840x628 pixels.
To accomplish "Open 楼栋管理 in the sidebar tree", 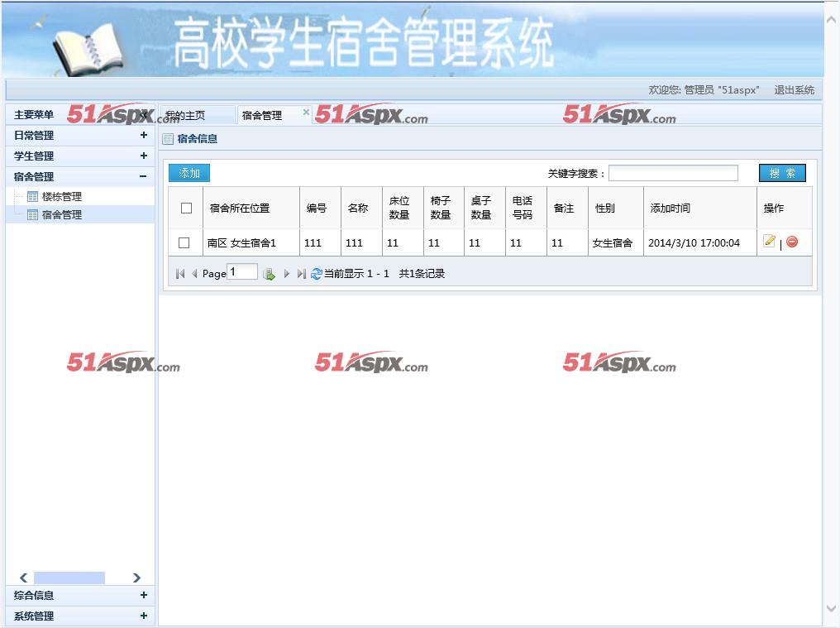I will pyautogui.click(x=61, y=196).
